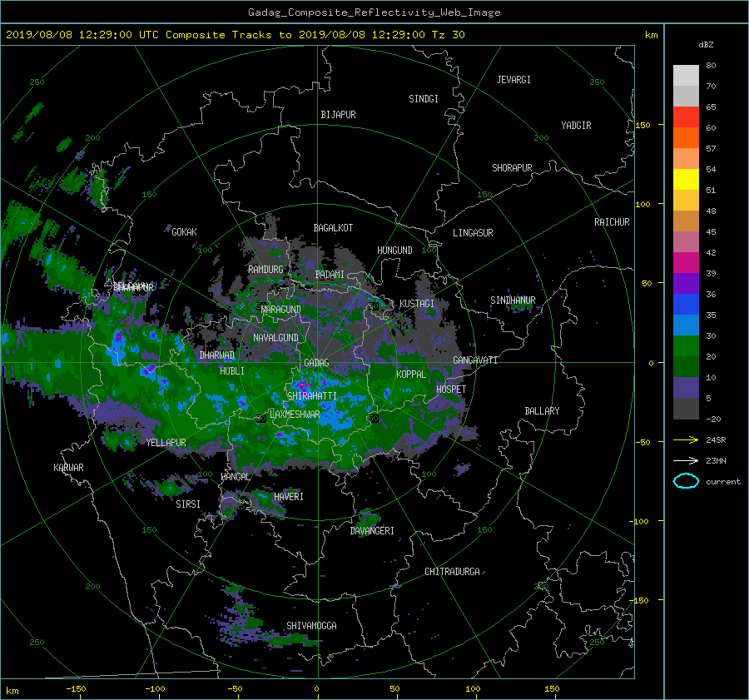This screenshot has width=749, height=700.
Task: Click the CHITRADURGA city label
Action: 452,572
